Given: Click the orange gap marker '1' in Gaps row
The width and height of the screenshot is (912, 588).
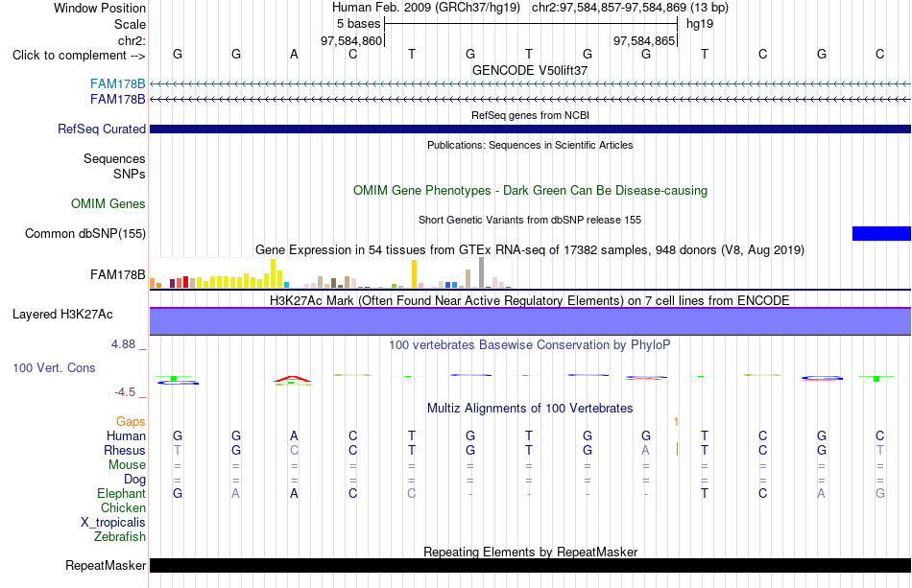Looking at the screenshot, I should 676,421.
